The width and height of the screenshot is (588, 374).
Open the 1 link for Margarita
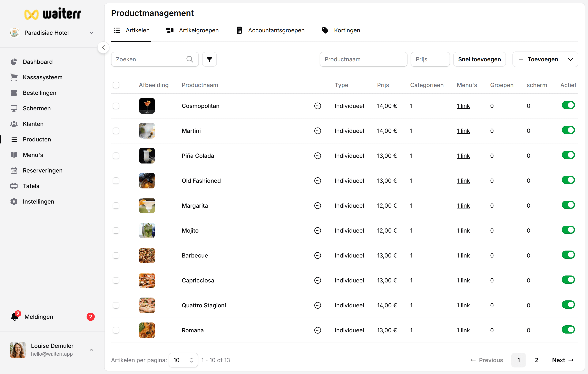[x=463, y=206]
